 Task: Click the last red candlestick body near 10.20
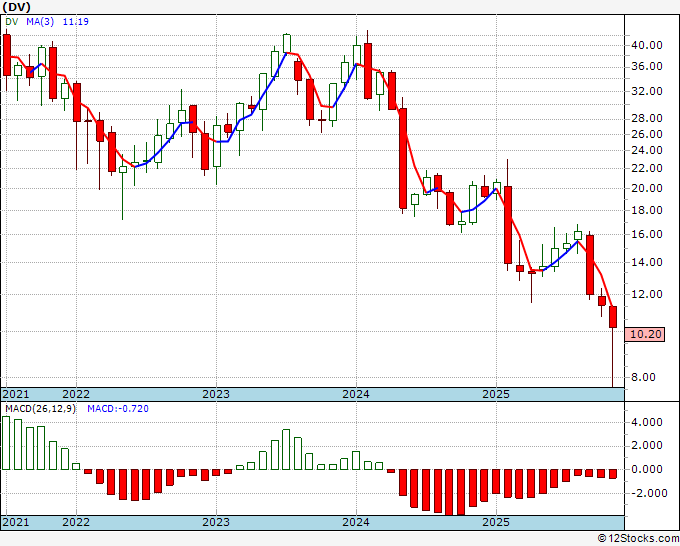(x=613, y=317)
